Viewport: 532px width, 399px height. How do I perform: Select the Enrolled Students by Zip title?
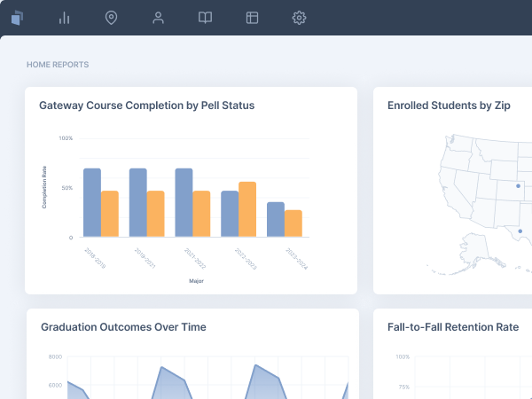[448, 106]
